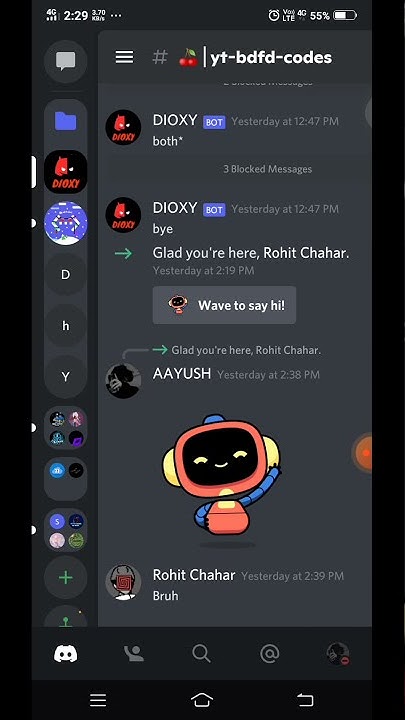
Task: View AAYUSH's avatar profile
Action: 123,380
